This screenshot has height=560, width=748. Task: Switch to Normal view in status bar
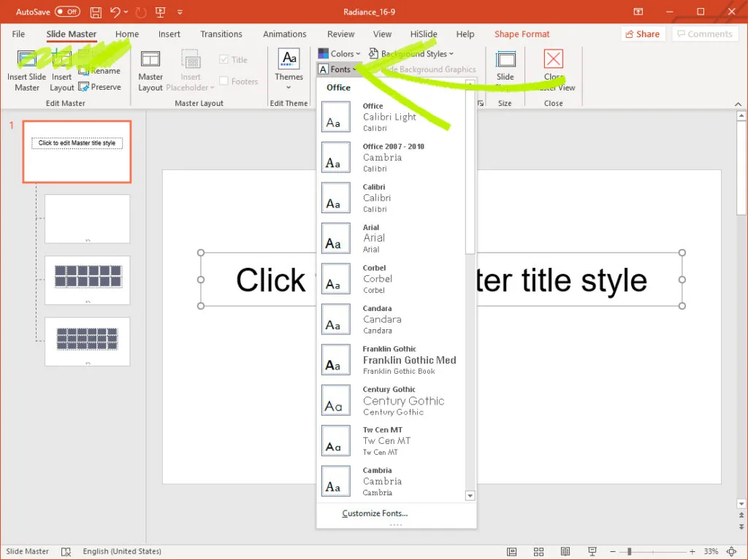point(512,551)
